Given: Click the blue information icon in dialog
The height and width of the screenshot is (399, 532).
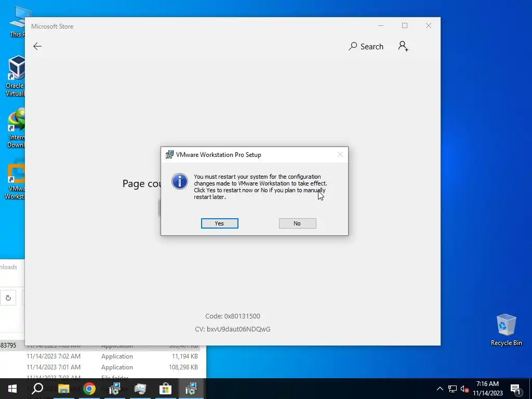Looking at the screenshot, I should point(179,181).
